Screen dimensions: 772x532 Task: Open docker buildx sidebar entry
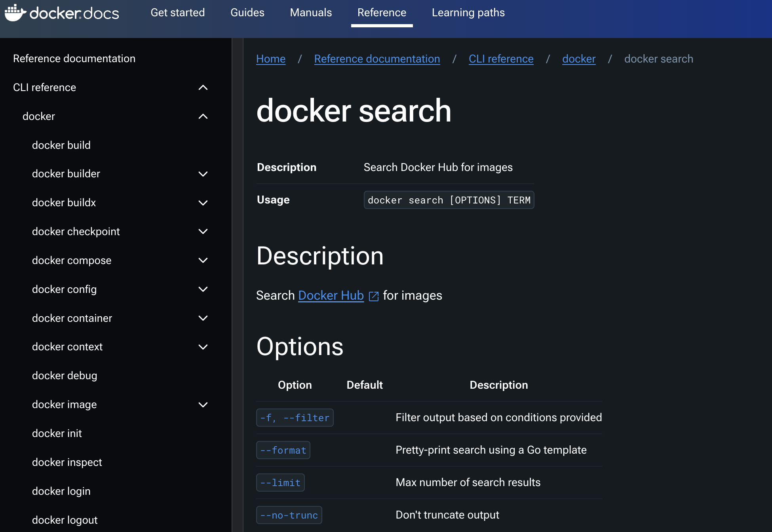click(x=64, y=203)
